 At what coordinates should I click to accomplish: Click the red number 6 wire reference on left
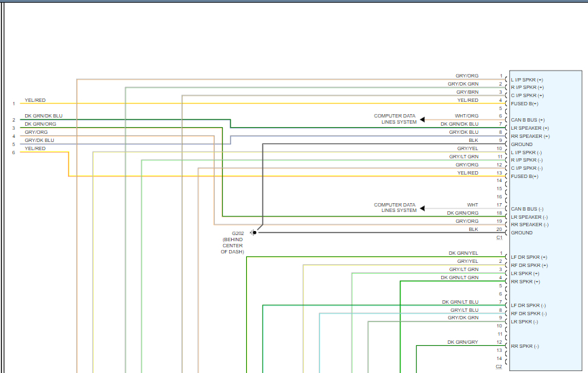[13, 152]
